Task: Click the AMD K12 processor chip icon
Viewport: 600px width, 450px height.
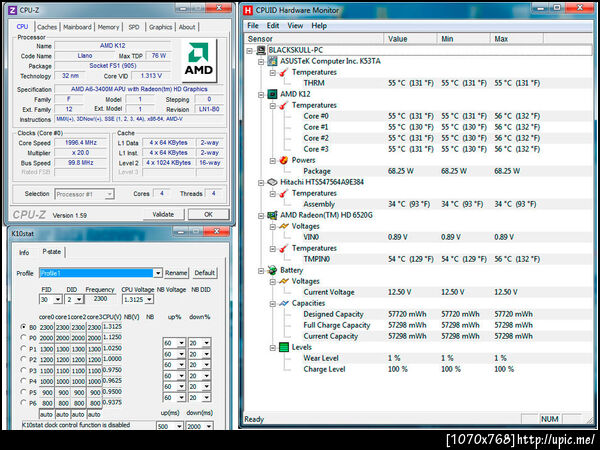Action: pyautogui.click(x=272, y=94)
